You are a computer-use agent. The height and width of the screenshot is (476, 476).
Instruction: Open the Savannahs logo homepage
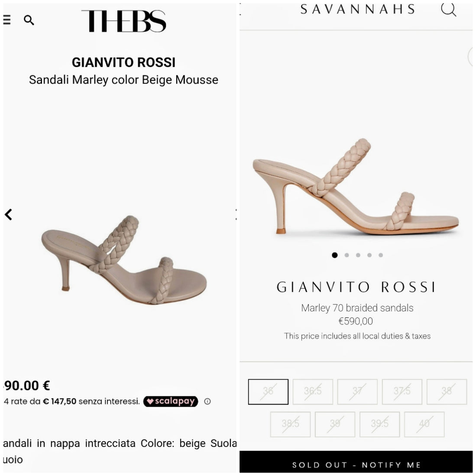[358, 9]
